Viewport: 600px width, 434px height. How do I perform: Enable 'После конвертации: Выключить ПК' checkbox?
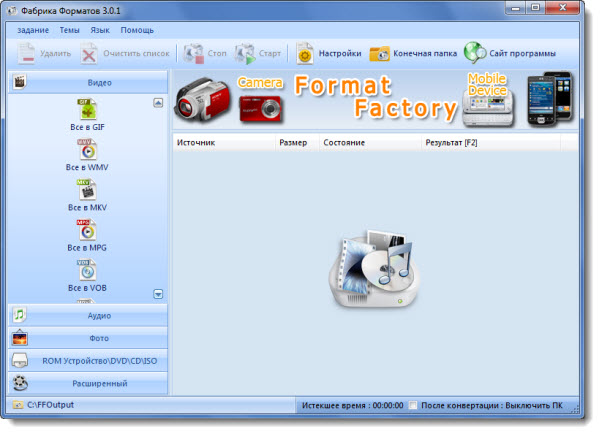[414, 405]
